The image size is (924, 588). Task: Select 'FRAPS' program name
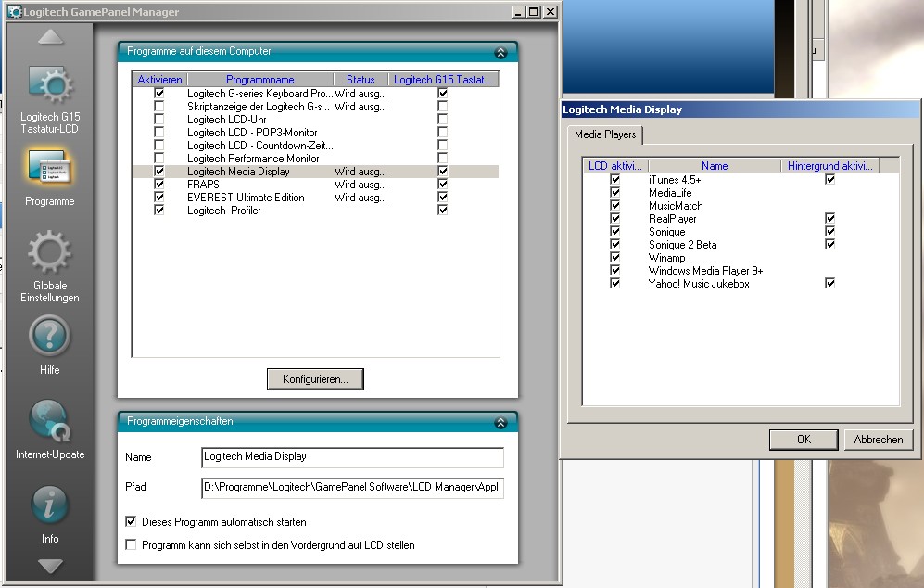click(203, 184)
